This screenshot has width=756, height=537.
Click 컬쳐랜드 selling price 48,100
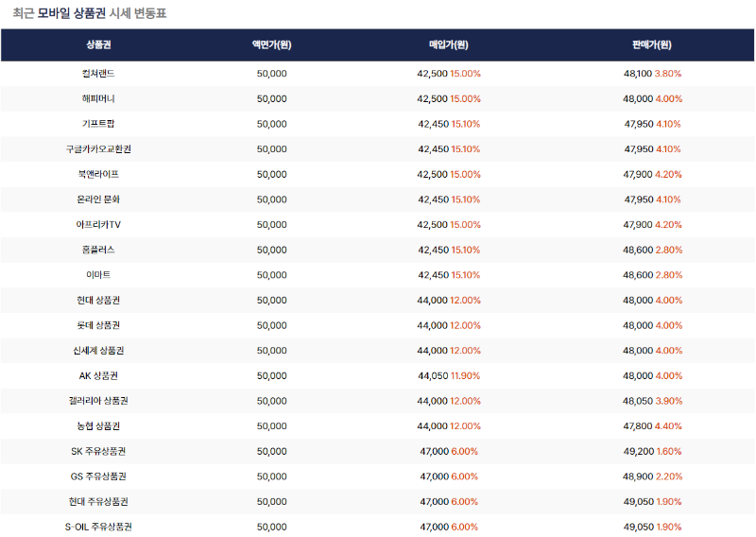coord(637,74)
